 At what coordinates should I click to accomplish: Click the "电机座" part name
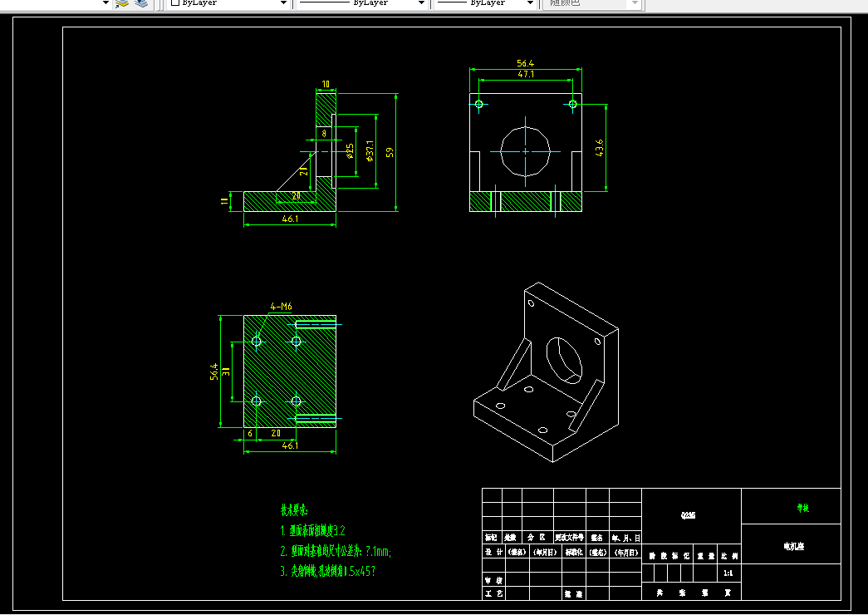pyautogui.click(x=793, y=546)
